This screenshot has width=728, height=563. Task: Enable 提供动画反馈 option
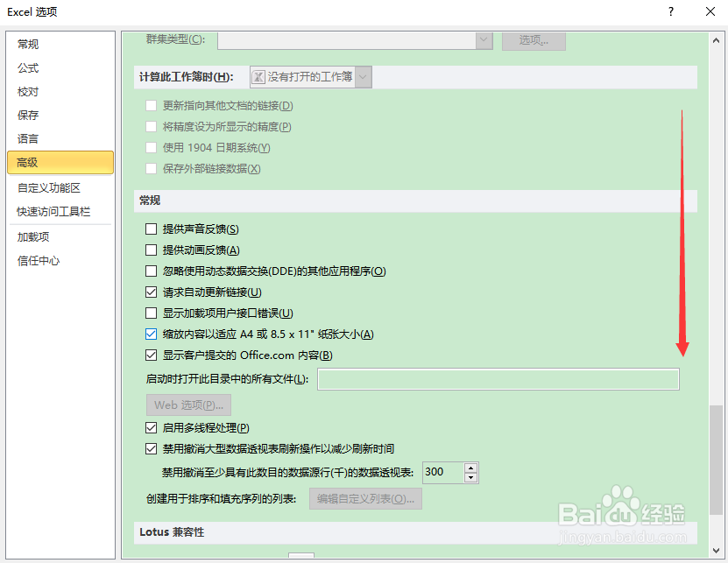[x=151, y=250]
